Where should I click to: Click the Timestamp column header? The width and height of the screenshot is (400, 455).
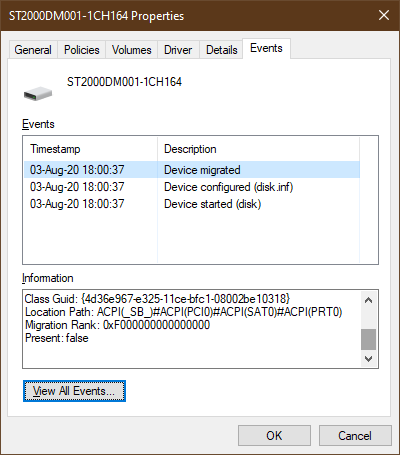click(90, 149)
